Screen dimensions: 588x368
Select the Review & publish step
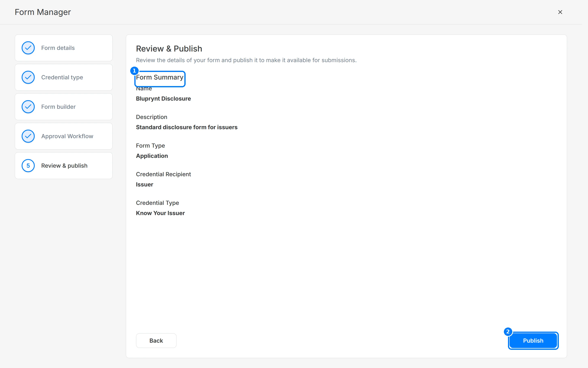coord(64,166)
